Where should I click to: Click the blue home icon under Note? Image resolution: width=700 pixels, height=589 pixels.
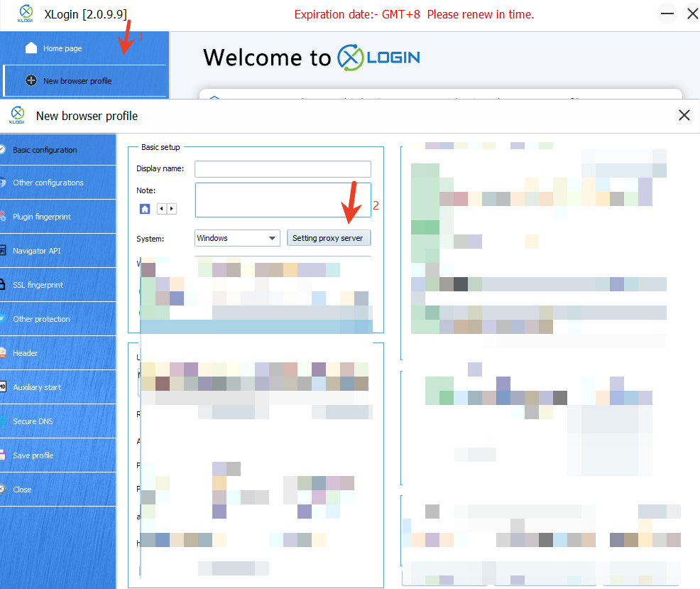(145, 209)
